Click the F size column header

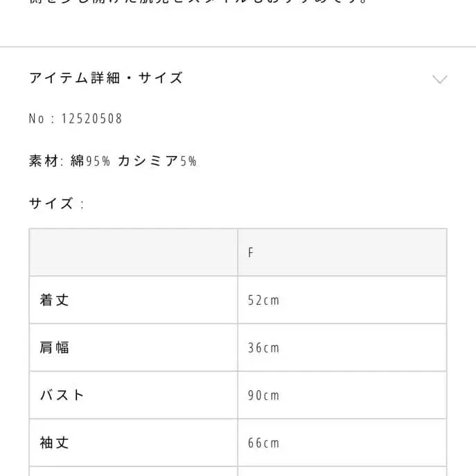(251, 253)
